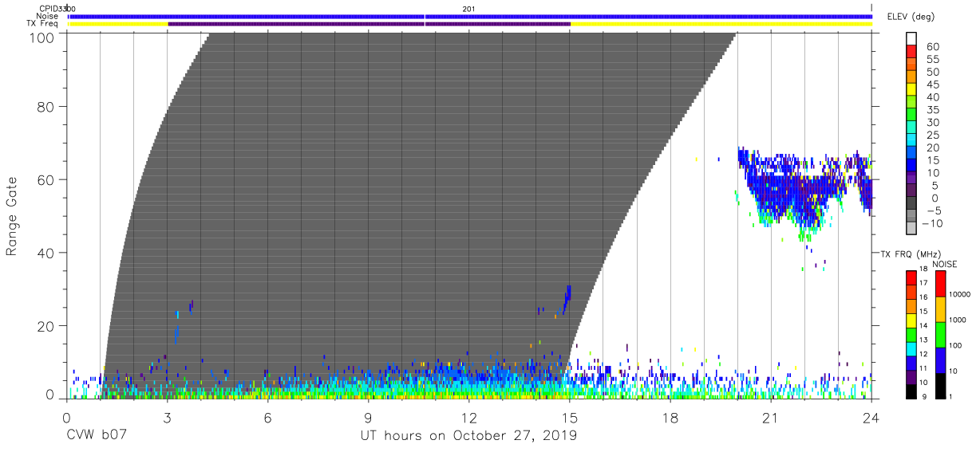Select the black bottom segment of NOISE colorbar
980x452 pixels.
click(939, 386)
